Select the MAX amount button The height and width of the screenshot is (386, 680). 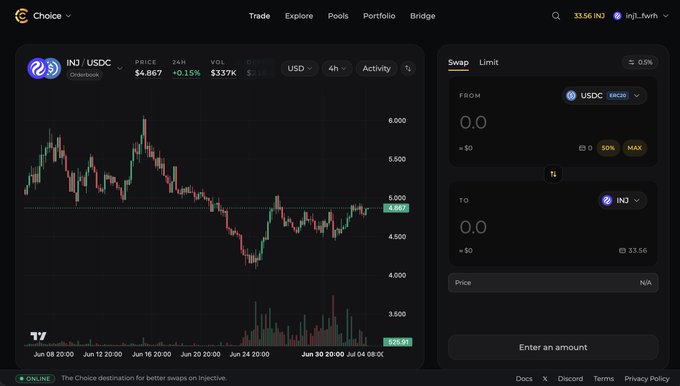(x=634, y=148)
